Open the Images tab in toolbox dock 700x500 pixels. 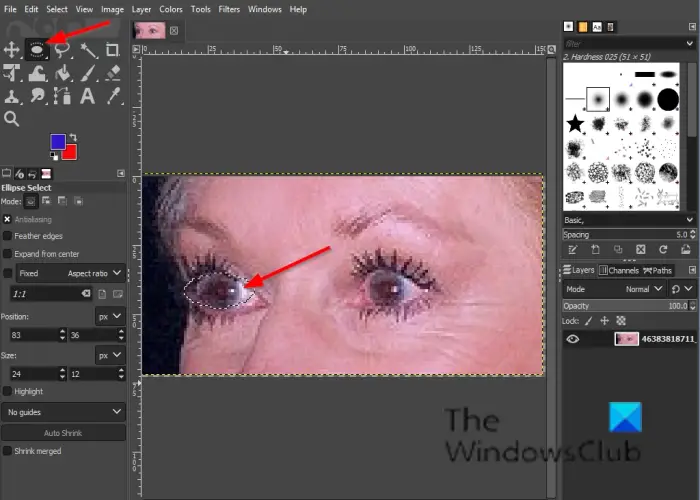click(46, 174)
